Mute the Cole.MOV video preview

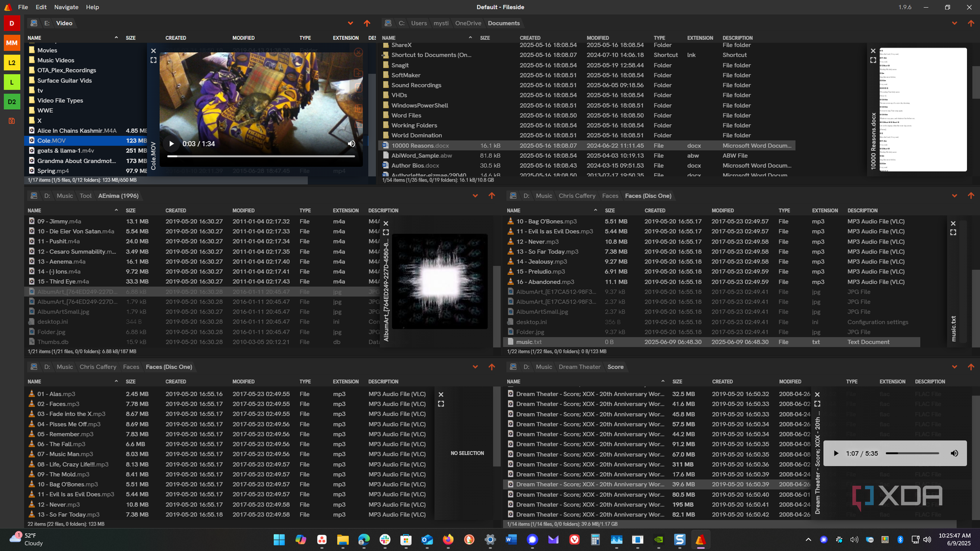352,144
